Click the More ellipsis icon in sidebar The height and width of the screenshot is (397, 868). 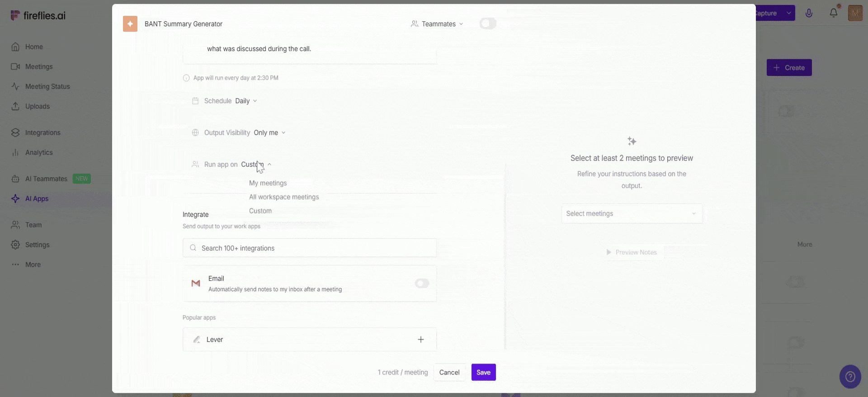coord(15,265)
